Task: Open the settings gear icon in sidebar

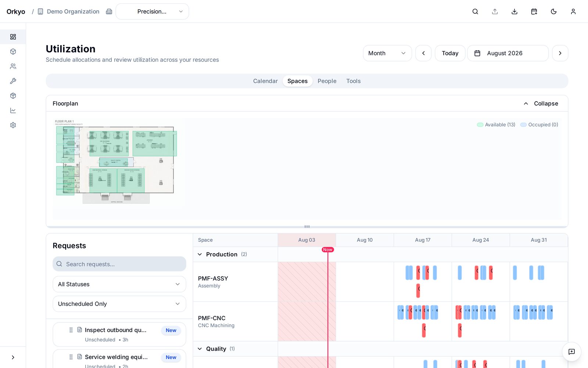Action: (x=13, y=125)
